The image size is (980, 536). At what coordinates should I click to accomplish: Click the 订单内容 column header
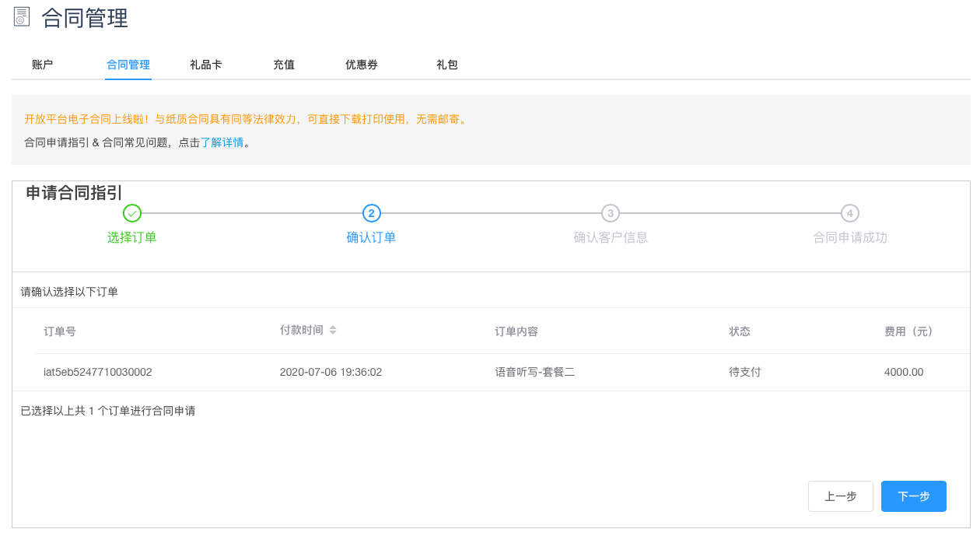click(x=516, y=331)
